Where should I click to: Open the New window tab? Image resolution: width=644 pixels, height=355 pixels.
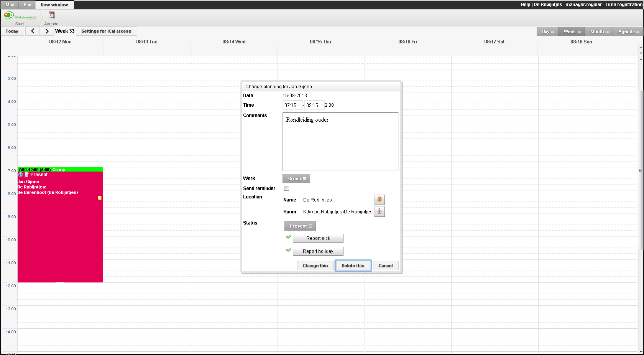[x=54, y=5]
